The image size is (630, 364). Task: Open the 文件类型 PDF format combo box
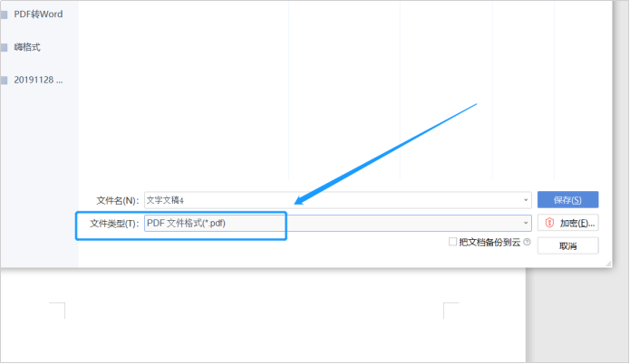tap(338, 223)
